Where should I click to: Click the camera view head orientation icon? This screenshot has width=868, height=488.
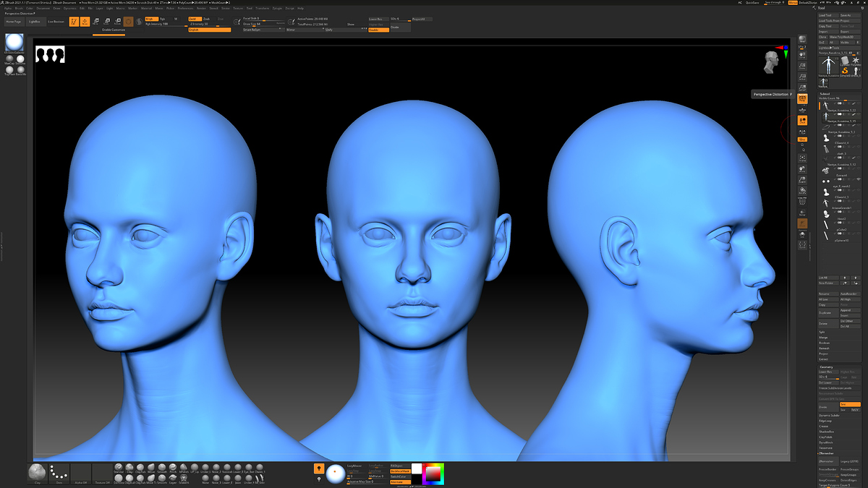coord(772,64)
